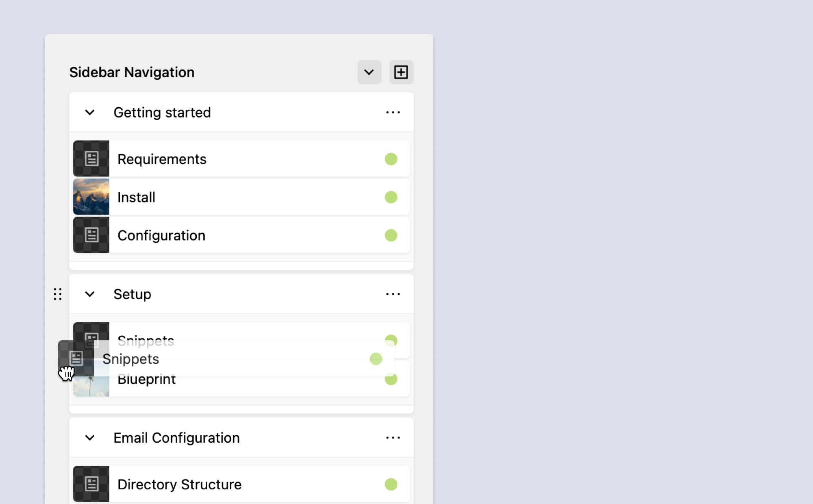This screenshot has height=504, width=813.
Task: Open the Email Configuration three-dot menu
Action: coord(393,438)
